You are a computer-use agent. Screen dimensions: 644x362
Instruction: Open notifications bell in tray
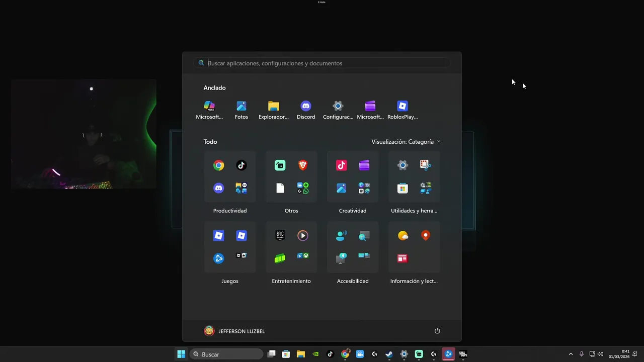[635, 354]
